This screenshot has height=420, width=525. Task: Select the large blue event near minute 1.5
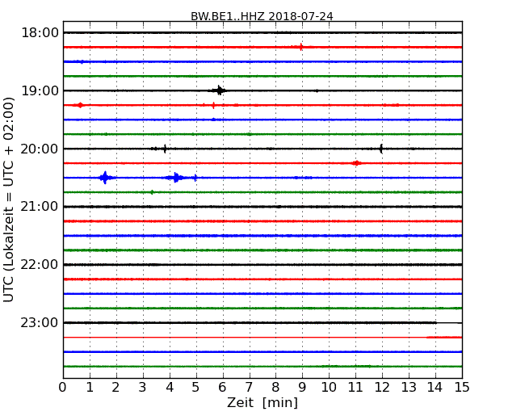(x=106, y=178)
